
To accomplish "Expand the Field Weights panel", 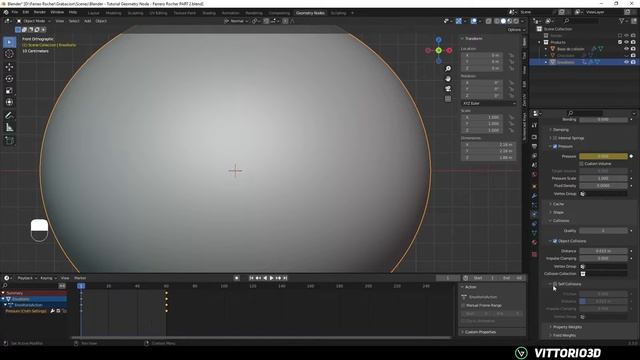I will point(564,336).
